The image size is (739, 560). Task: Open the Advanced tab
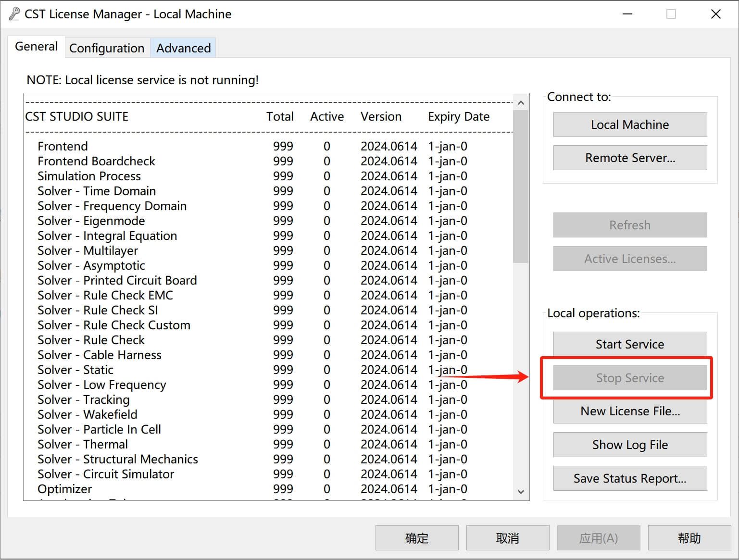pos(183,48)
